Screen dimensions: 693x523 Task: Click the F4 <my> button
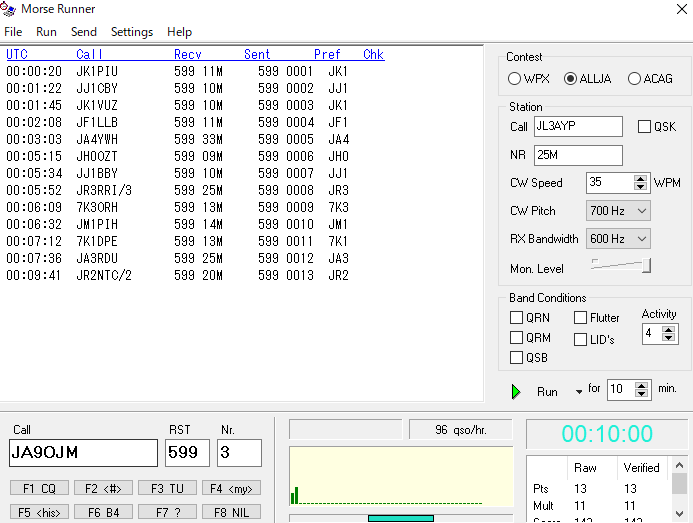pos(231,488)
